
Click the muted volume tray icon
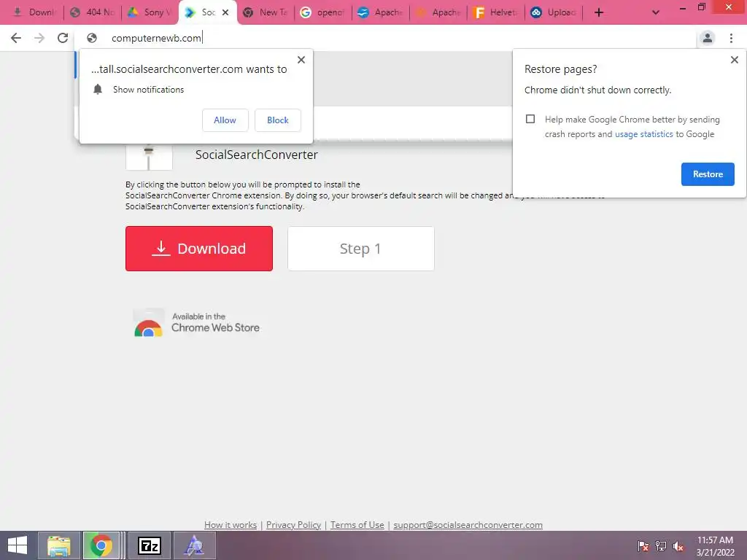pyautogui.click(x=678, y=546)
